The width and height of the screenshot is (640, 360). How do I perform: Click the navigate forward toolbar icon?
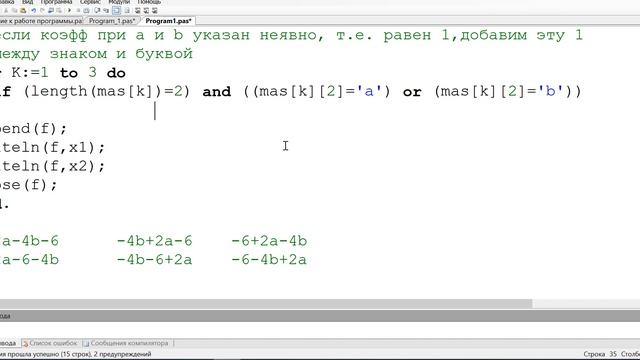[59, 10]
